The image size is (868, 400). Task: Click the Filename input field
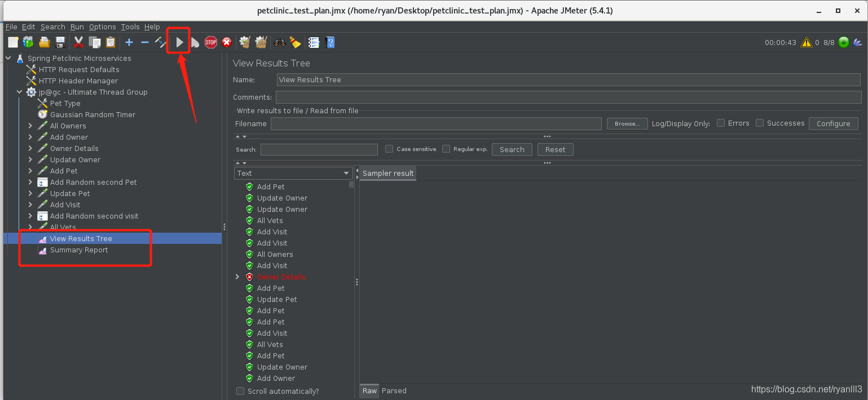tap(436, 123)
